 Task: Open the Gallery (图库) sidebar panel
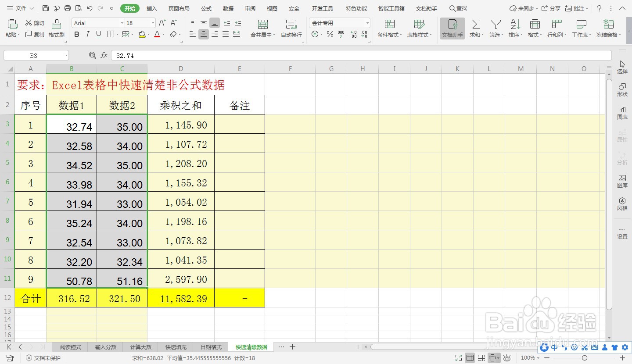[622, 181]
